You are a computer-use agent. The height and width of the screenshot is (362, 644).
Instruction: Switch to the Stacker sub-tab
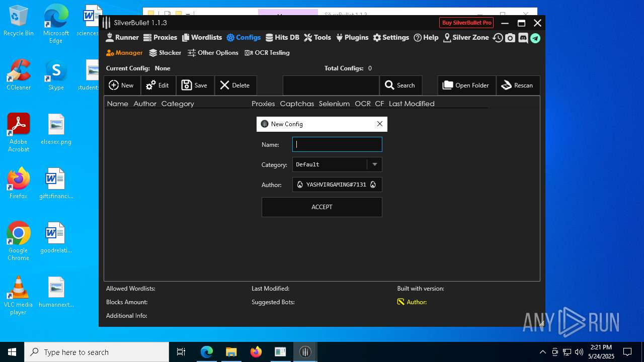166,52
